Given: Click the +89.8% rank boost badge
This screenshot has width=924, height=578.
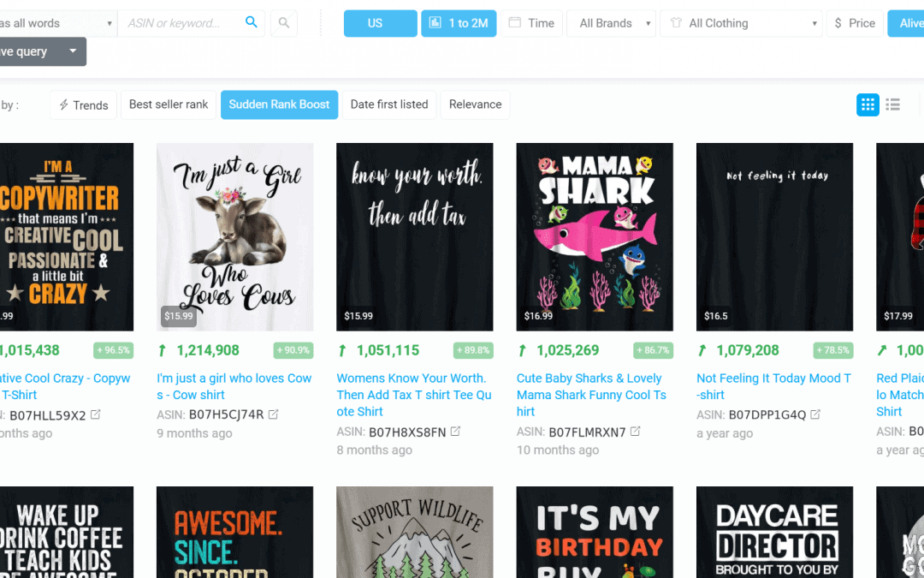Looking at the screenshot, I should click(473, 350).
